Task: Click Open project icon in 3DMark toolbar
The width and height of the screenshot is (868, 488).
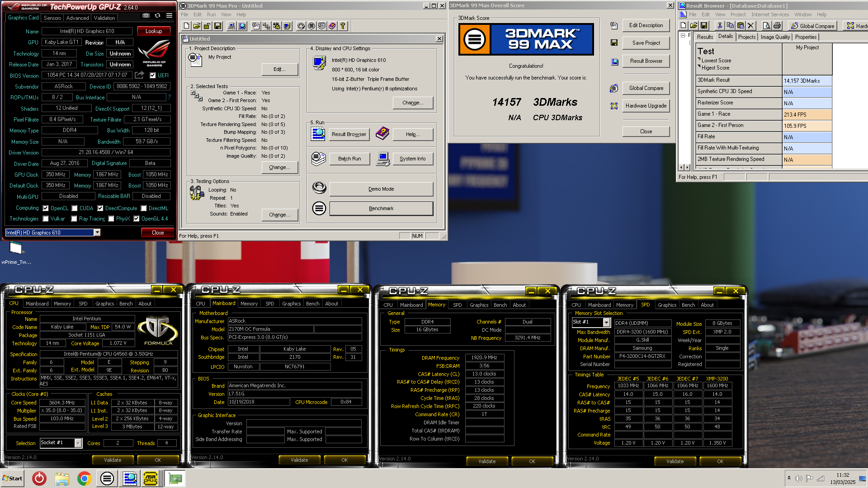Action: click(197, 26)
